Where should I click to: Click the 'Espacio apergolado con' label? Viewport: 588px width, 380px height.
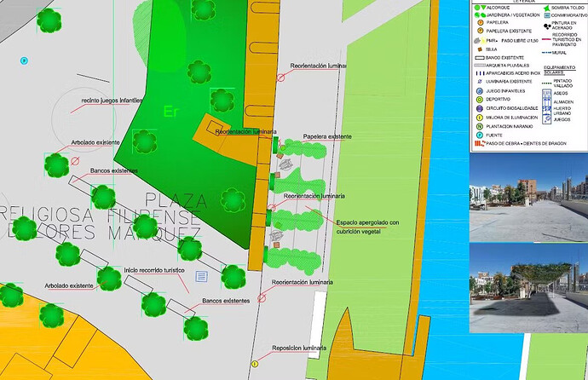coord(367,222)
